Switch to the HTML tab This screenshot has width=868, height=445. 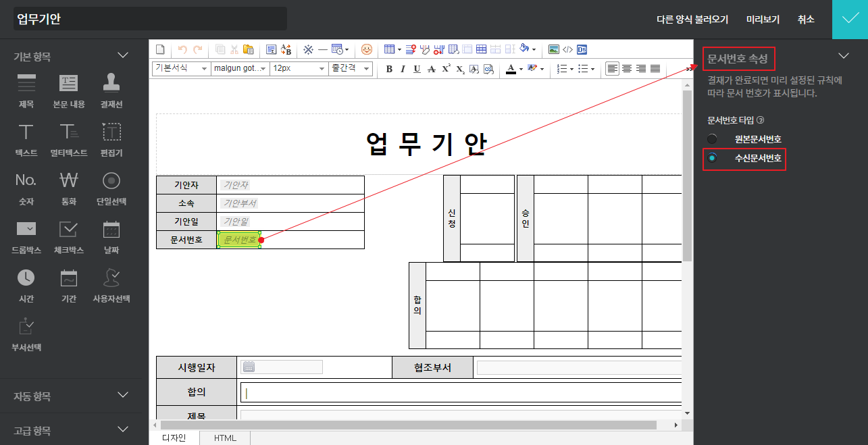(225, 438)
